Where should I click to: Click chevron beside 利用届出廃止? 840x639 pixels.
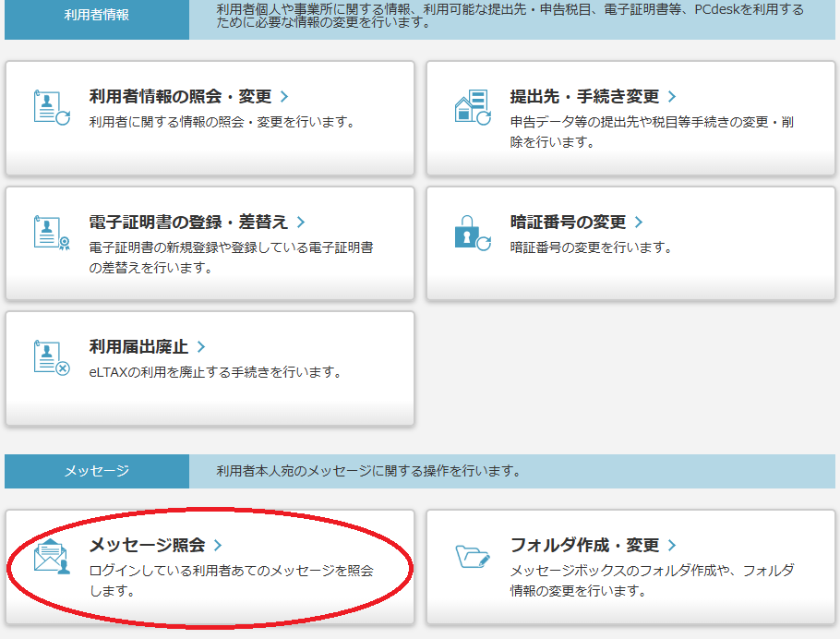point(201,347)
